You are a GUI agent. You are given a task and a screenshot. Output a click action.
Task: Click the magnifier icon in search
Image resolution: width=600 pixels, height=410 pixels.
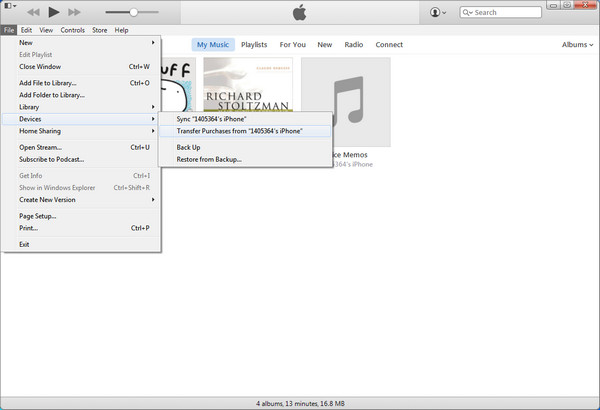coord(467,12)
